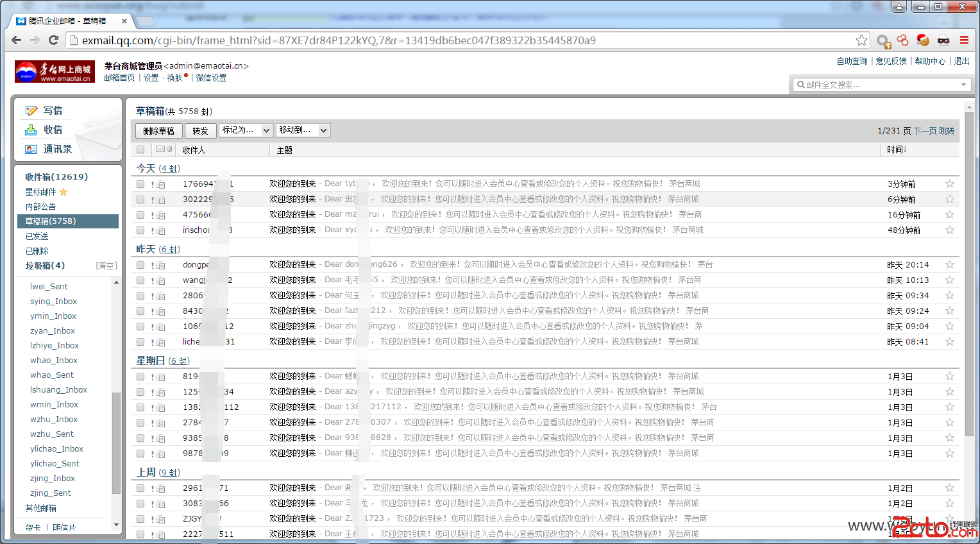980x544 pixels.
Task: Click the attachment paperclip column icon
Action: coord(169,149)
